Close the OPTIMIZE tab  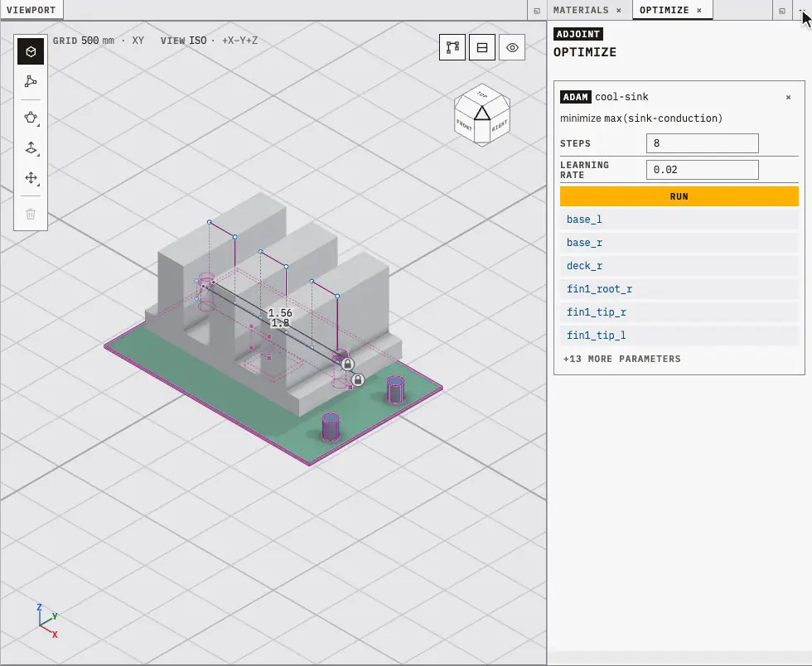tap(699, 11)
